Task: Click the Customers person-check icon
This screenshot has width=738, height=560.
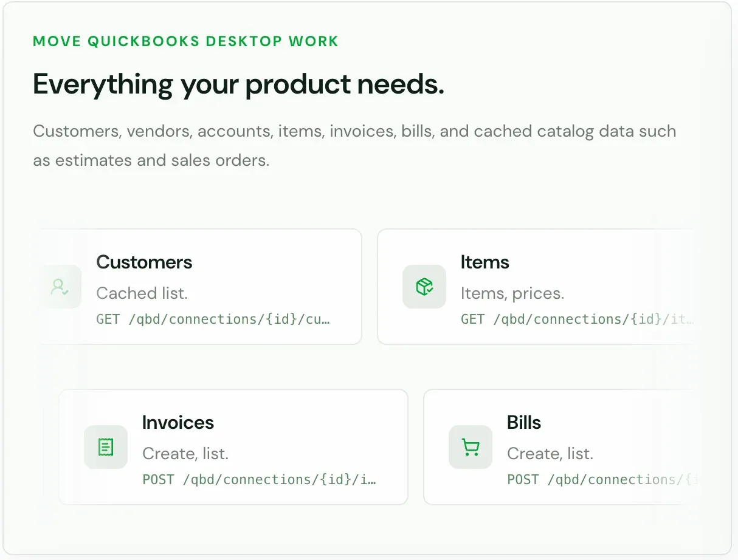Action: click(60, 287)
